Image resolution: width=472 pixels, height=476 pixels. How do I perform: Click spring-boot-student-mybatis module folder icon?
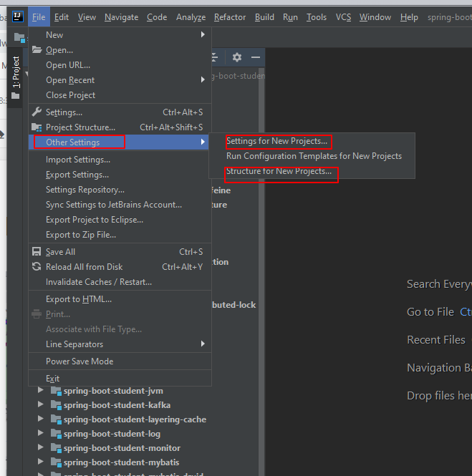point(56,462)
